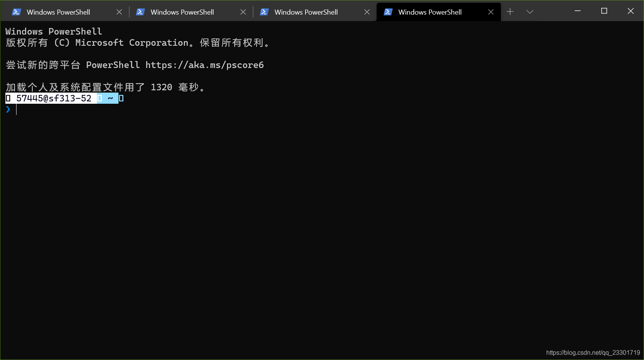644x360 pixels.
Task: Switch to the third Windows PowerShell tab
Action: [x=315, y=12]
